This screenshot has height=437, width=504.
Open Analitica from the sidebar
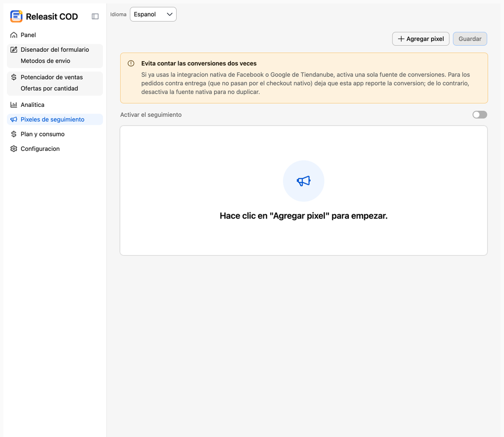point(55,104)
